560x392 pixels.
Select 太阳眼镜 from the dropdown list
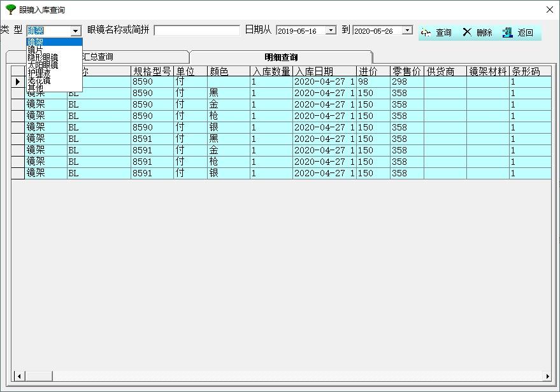tap(42, 65)
